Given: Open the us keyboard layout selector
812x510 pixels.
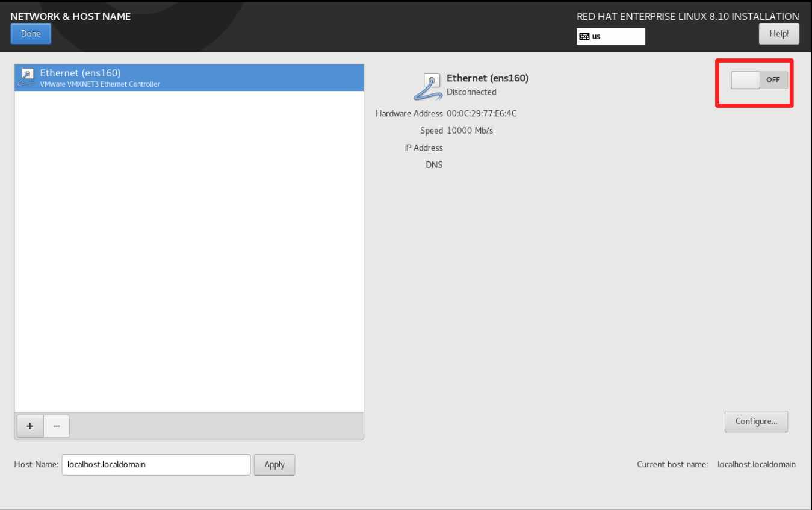Looking at the screenshot, I should (610, 36).
